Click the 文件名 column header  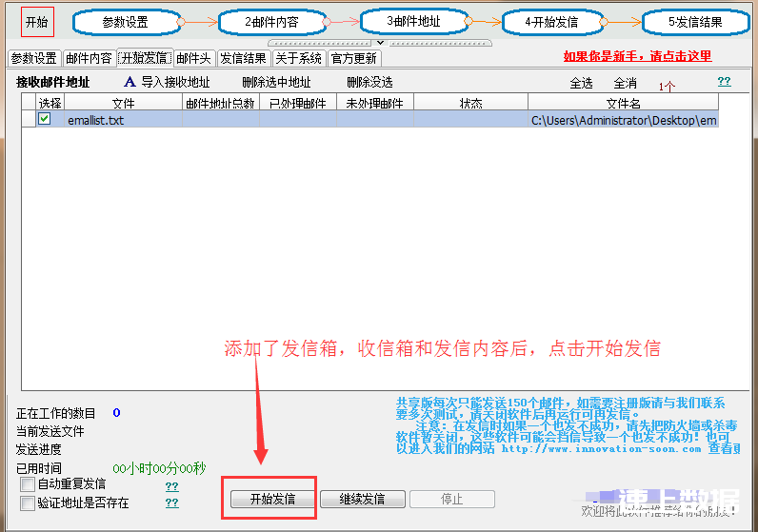[x=623, y=103]
